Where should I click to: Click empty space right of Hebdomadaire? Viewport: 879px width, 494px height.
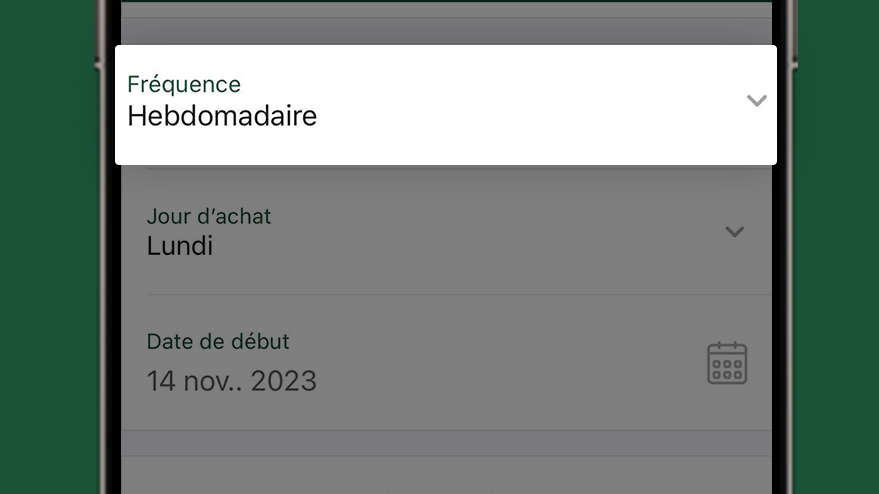click(527, 116)
